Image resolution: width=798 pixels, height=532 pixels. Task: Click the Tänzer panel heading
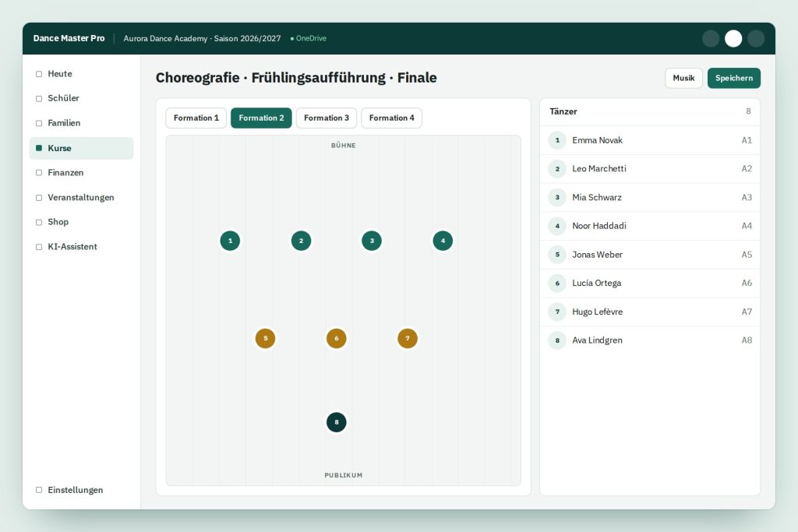pos(563,111)
